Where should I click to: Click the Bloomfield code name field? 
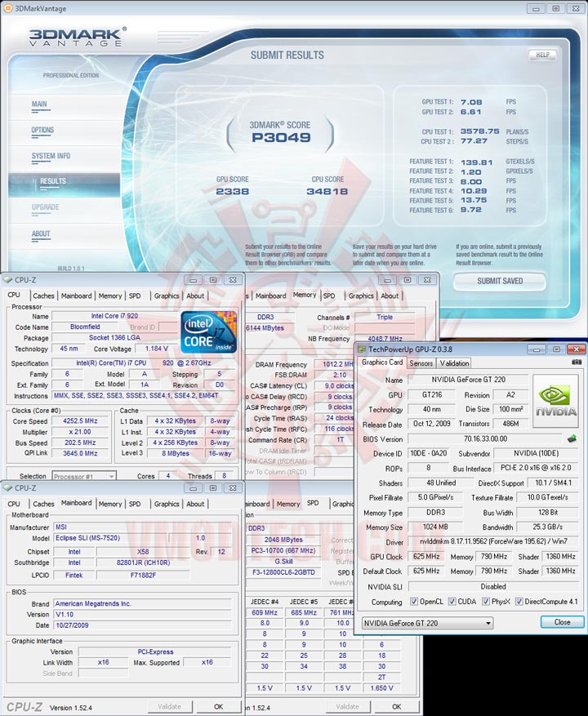pos(85,327)
